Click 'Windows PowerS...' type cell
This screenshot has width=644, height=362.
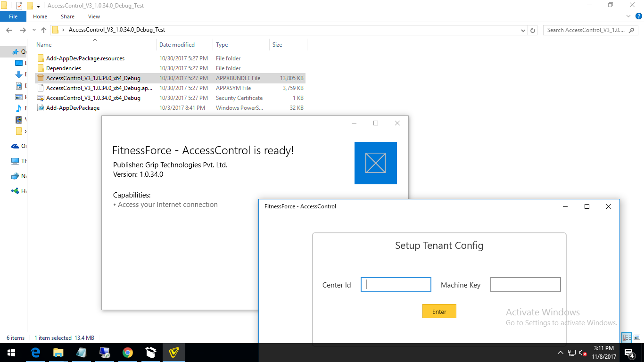pyautogui.click(x=239, y=108)
